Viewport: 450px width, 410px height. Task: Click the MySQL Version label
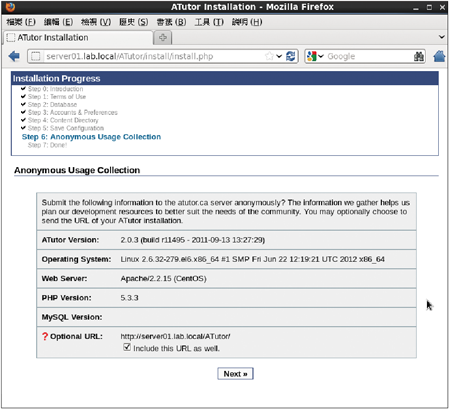[72, 317]
